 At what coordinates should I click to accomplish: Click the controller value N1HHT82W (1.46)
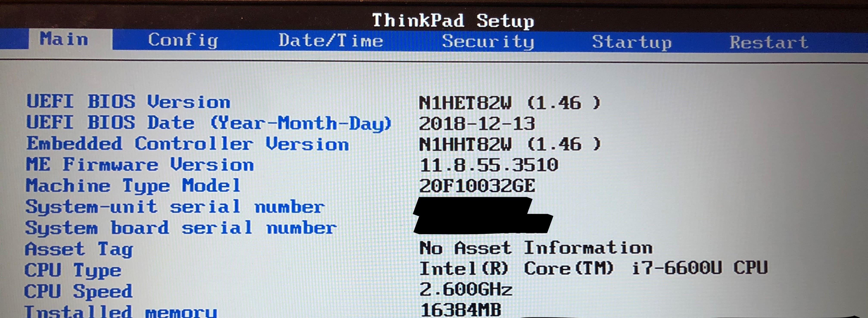510,144
